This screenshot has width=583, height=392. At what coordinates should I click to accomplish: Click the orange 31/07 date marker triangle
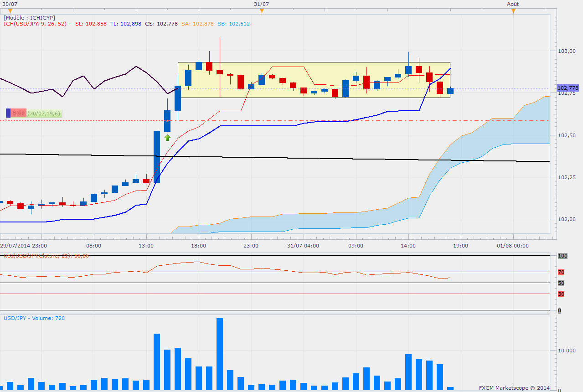pos(261,10)
